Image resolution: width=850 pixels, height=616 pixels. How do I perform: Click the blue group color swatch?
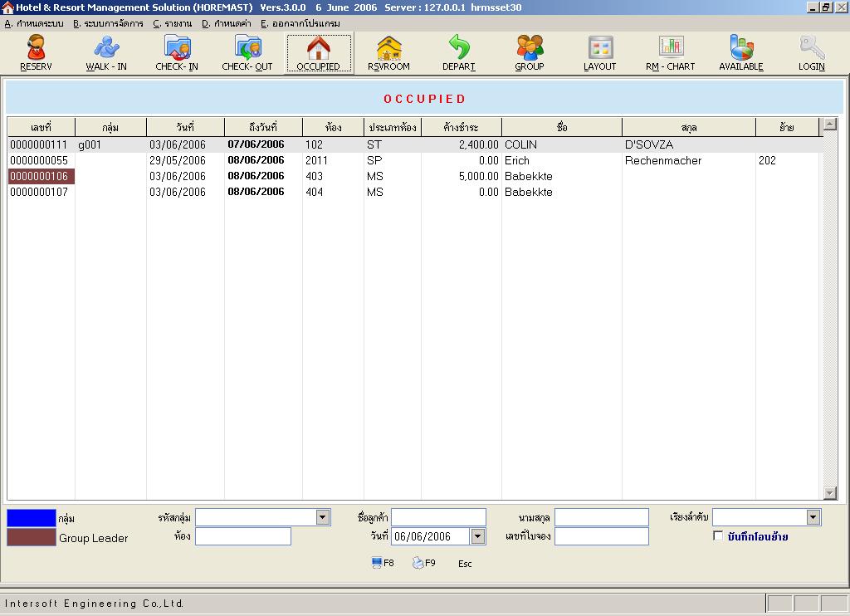[32, 518]
